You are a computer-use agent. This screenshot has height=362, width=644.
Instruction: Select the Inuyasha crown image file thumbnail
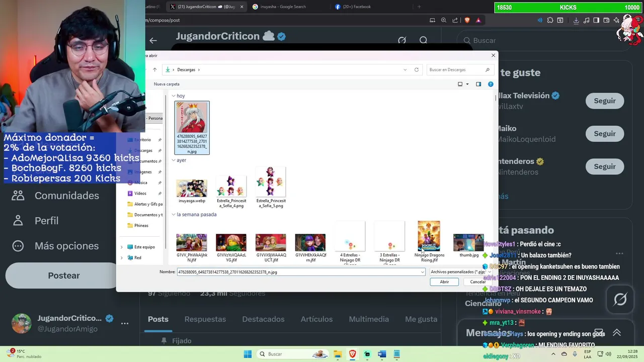pyautogui.click(x=192, y=128)
